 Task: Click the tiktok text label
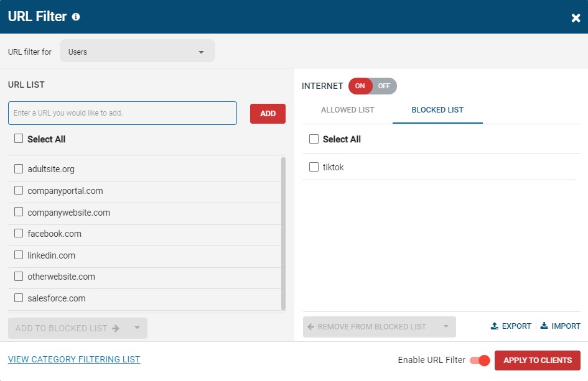[x=333, y=167]
